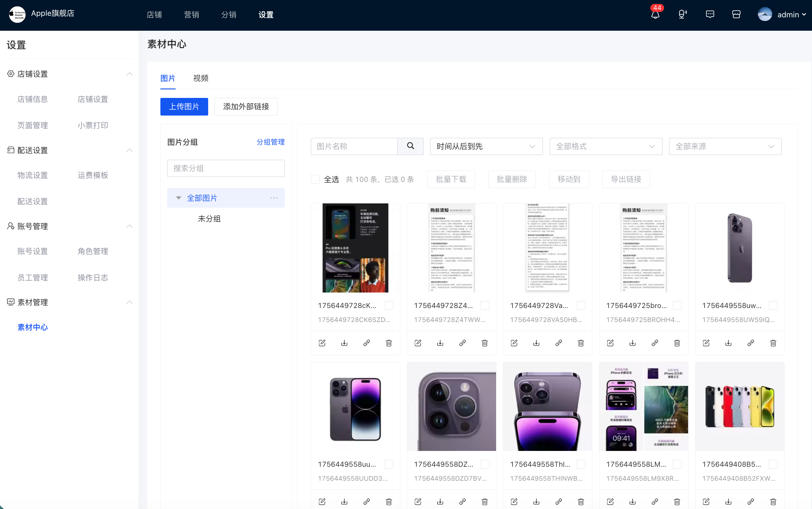The image size is (812, 509).
Task: Click the 搜索分组 search field
Action: pyautogui.click(x=226, y=168)
